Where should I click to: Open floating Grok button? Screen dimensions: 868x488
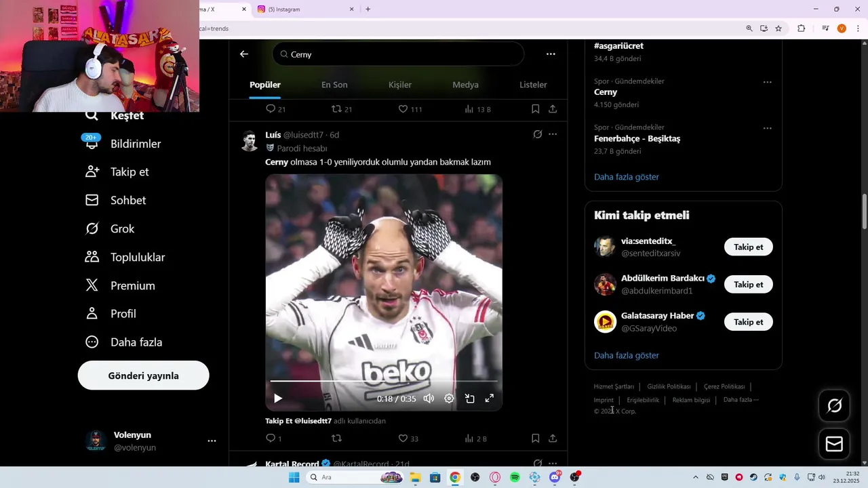coord(834,405)
